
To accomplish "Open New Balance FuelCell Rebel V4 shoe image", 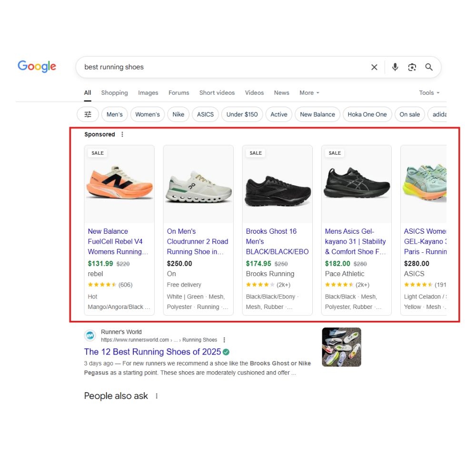I will [x=119, y=184].
